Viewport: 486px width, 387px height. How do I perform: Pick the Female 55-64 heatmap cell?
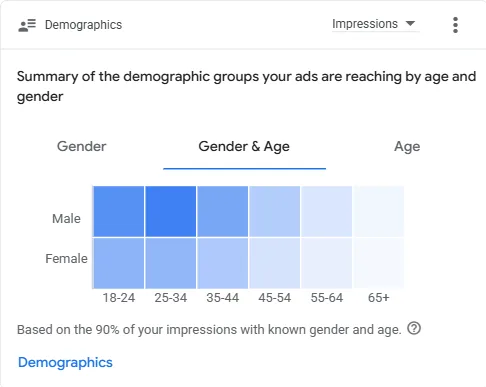pos(327,263)
